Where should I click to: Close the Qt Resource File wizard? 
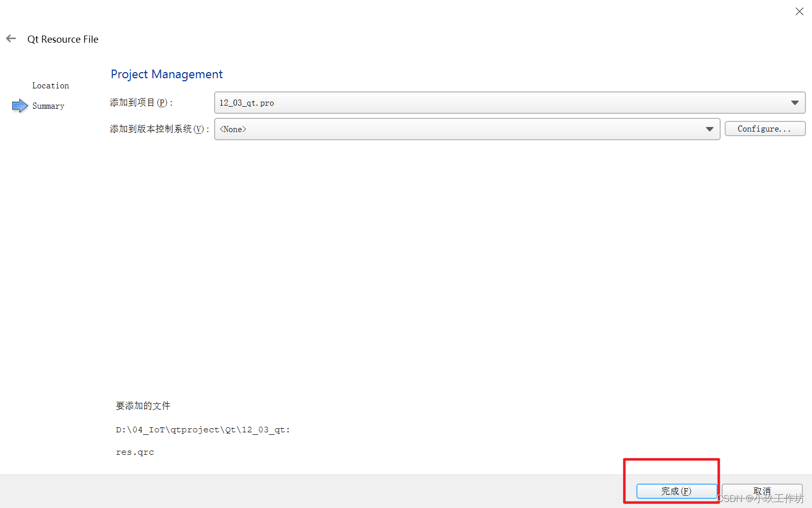click(799, 11)
